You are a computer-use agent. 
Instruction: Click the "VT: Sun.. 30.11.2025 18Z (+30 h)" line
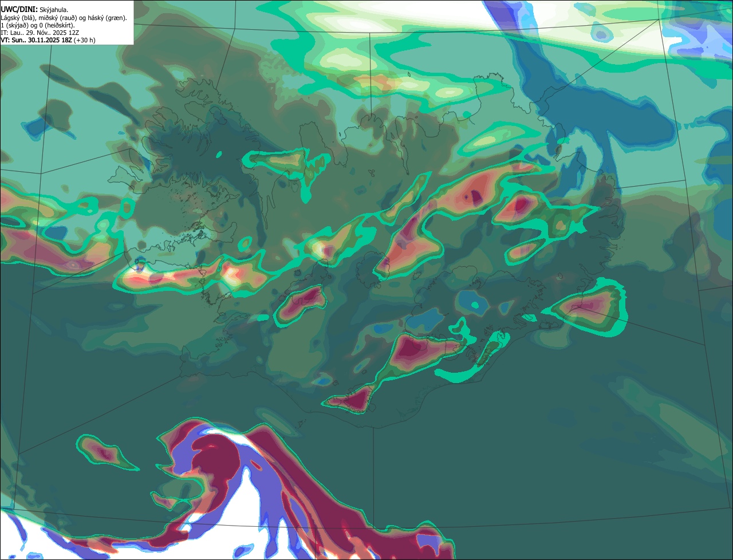48,40
